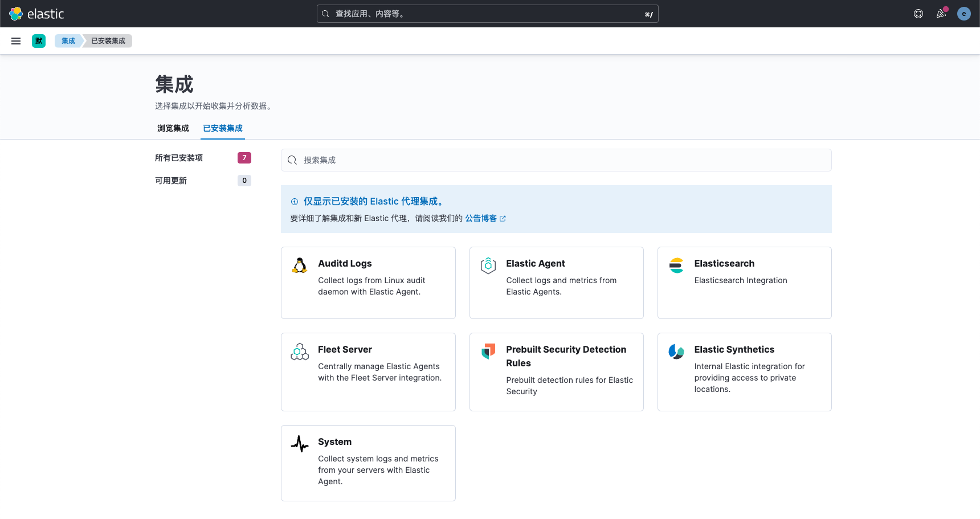Open the Elasticsearch integration card
980x519 pixels.
(x=745, y=283)
